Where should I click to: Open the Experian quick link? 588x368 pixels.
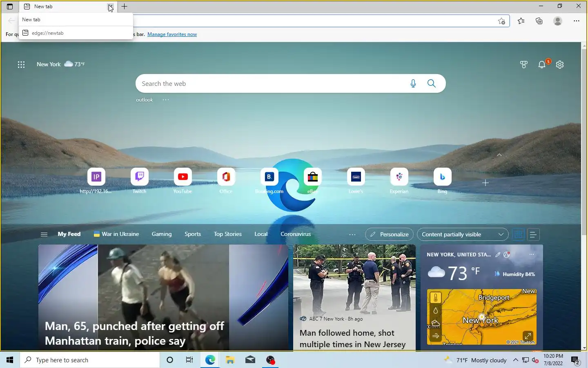click(x=399, y=181)
